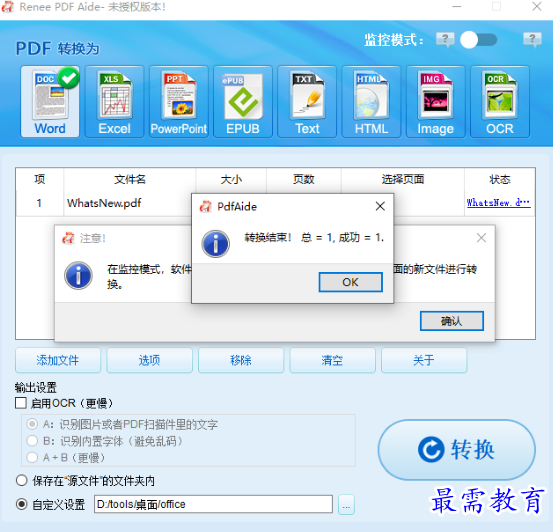
Task: Click the 文件名 column header
Action: tap(130, 179)
